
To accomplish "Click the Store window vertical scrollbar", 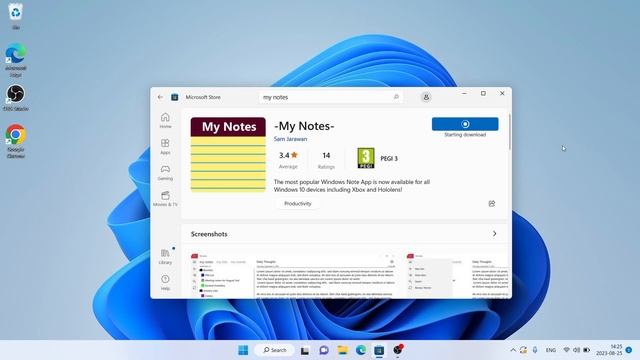I will pos(509,131).
